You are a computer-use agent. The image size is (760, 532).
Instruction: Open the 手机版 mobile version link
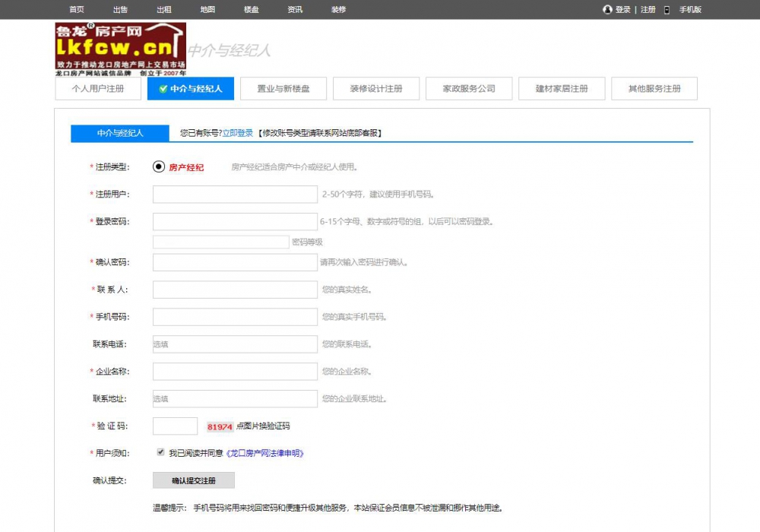tap(690, 10)
